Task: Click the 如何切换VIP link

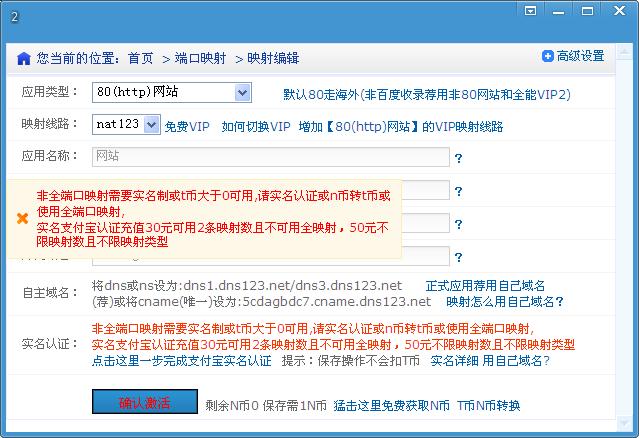Action: (x=255, y=127)
